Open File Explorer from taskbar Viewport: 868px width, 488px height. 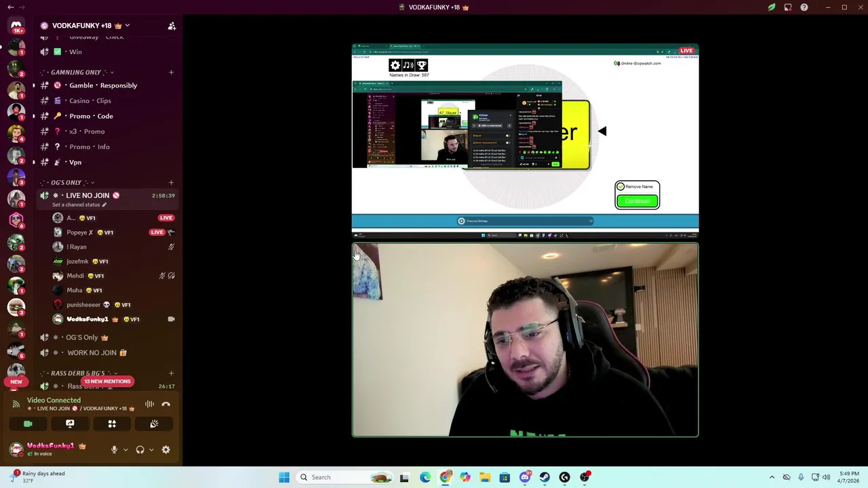485,477
